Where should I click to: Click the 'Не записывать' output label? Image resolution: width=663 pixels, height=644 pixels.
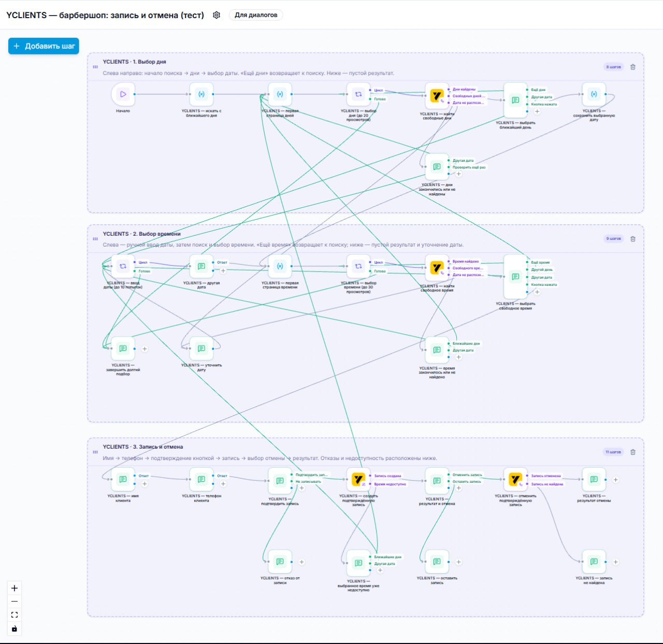pyautogui.click(x=308, y=481)
